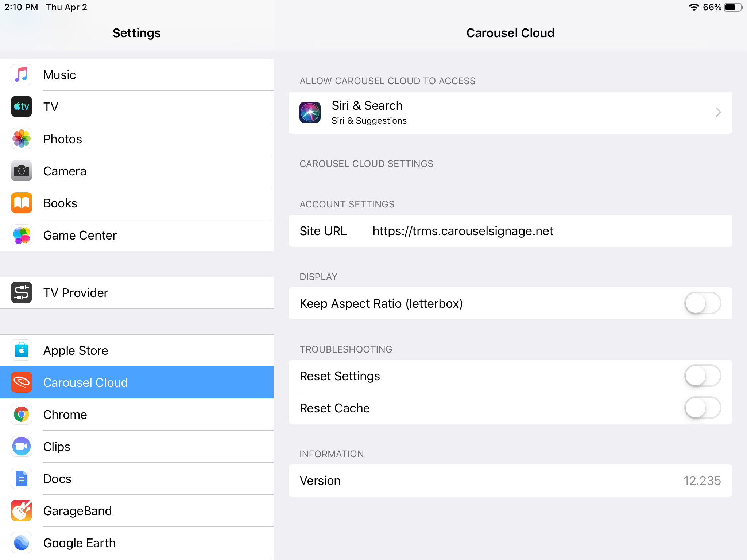Tap the Carousel Cloud page title
Image resolution: width=747 pixels, height=560 pixels.
tap(510, 33)
